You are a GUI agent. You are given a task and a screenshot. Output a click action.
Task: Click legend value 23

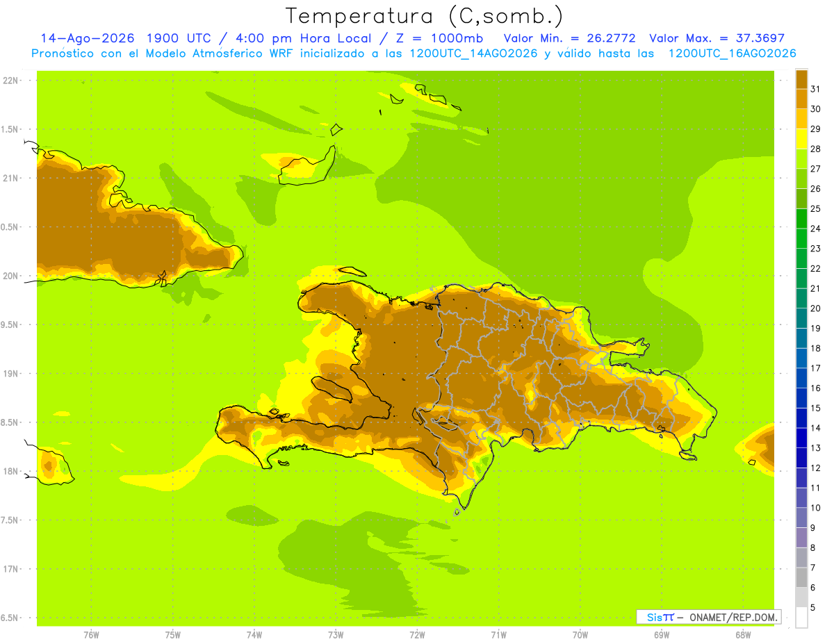coord(815,249)
